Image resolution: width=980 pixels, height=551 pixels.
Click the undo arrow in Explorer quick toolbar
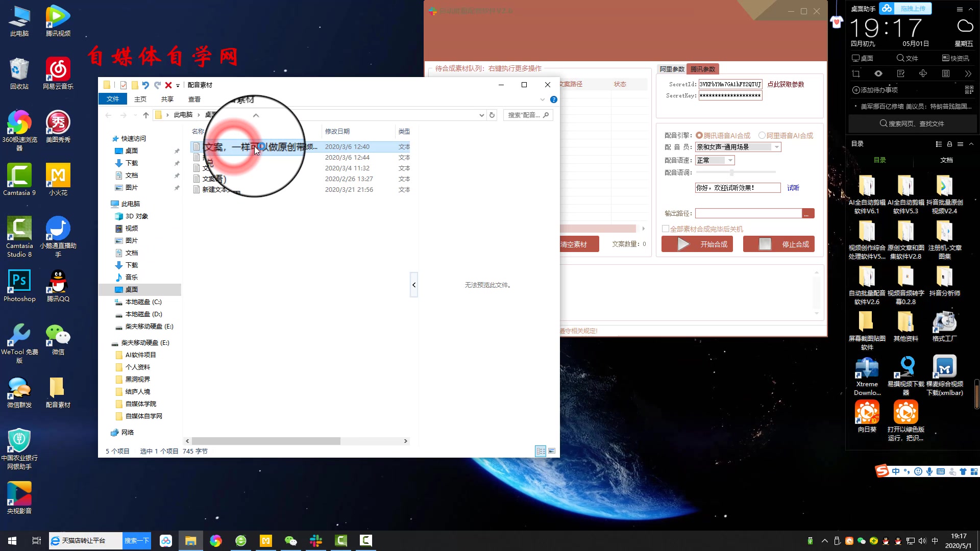tap(145, 85)
